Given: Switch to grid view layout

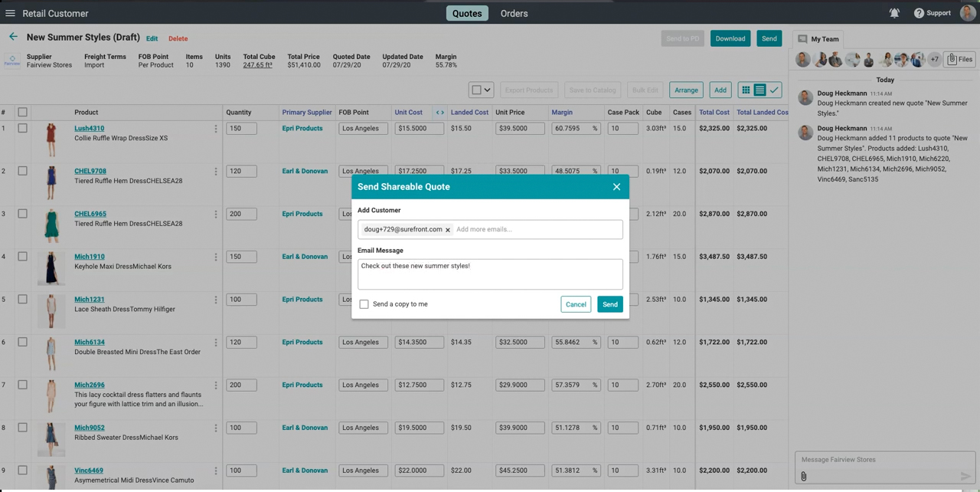Looking at the screenshot, I should click(x=745, y=90).
